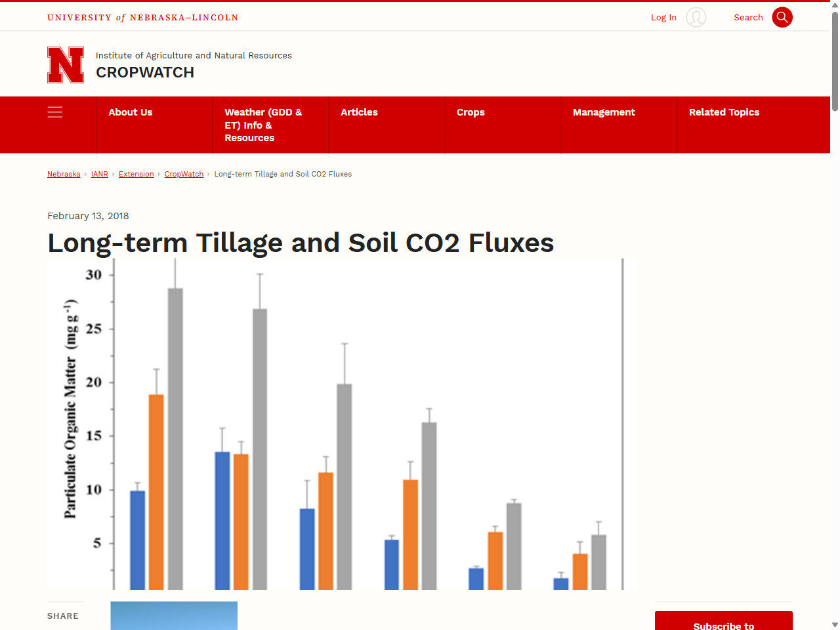
Task: Expand the Crops dropdown
Action: (471, 112)
